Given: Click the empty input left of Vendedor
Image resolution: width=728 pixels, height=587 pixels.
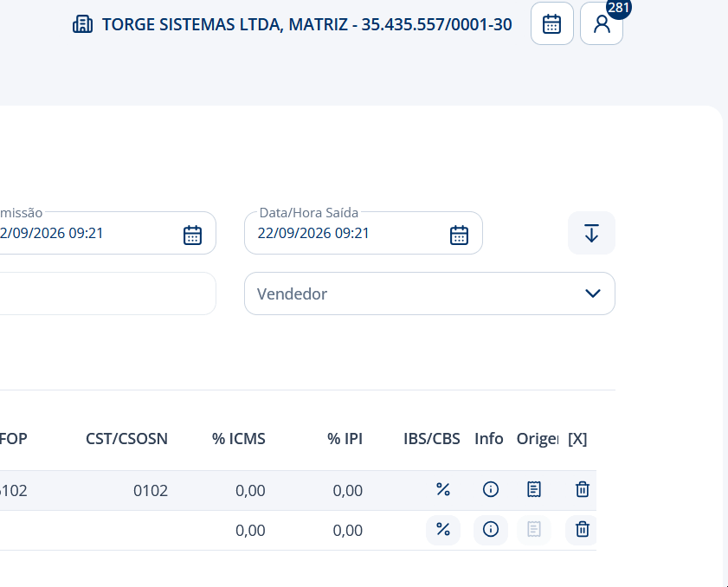Looking at the screenshot, I should pos(107,293).
